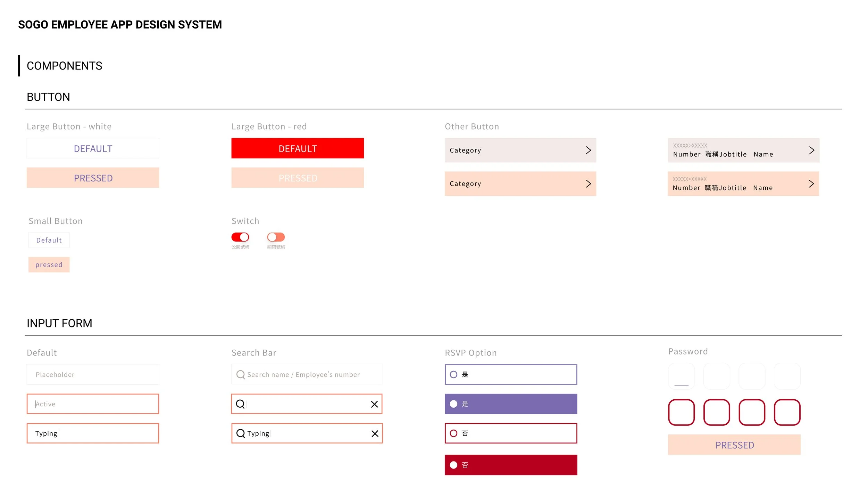The height and width of the screenshot is (489, 868).
Task: Click magnifier icon in empty active search bar
Action: pyautogui.click(x=240, y=404)
